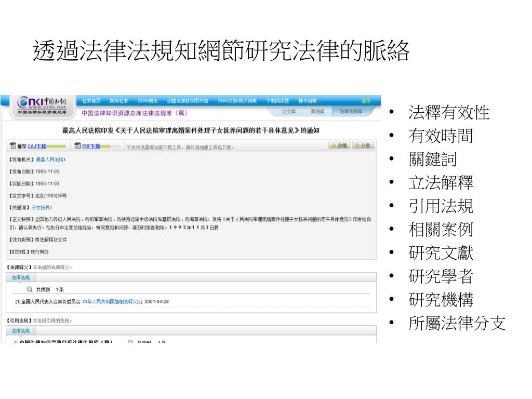Click the document number 法发[1993]30号
This screenshot has height=399, width=532.
[51, 196]
